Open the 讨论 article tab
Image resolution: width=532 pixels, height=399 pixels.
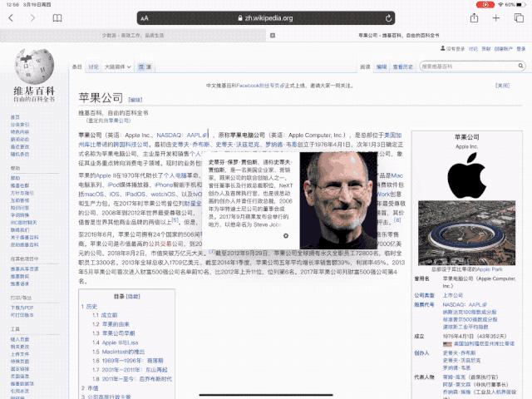93,66
